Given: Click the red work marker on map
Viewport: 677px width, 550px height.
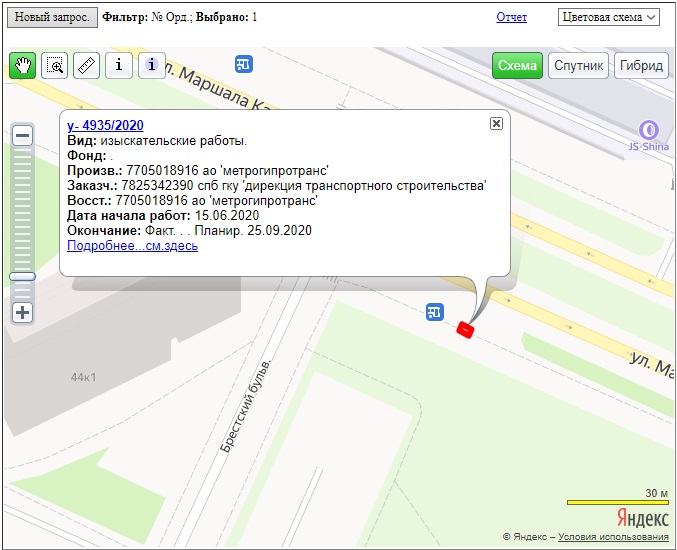Looking at the screenshot, I should pos(465,329).
